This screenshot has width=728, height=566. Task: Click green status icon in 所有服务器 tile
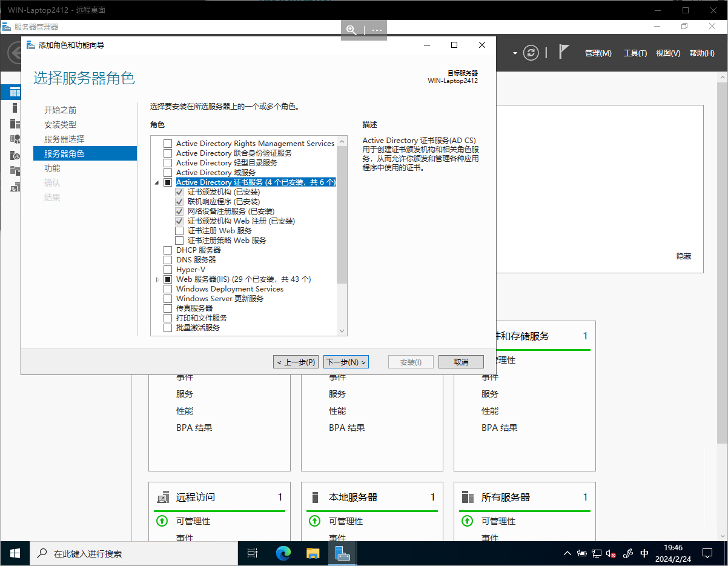(467, 521)
